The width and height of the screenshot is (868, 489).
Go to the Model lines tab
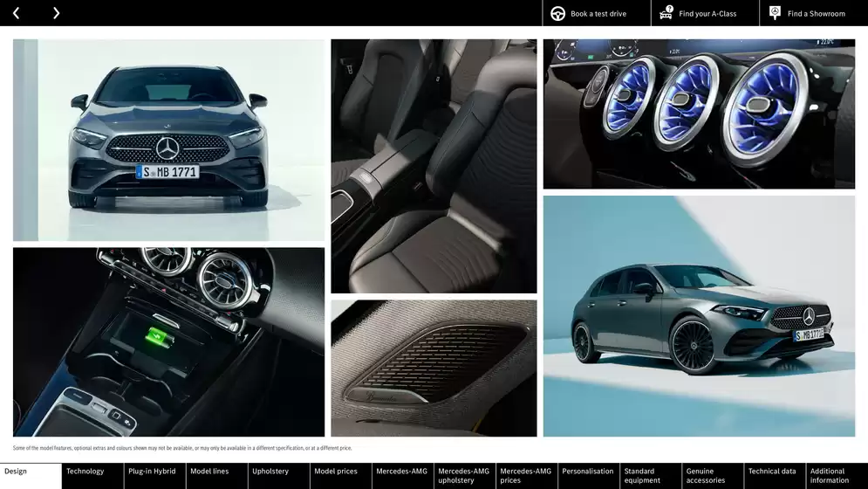tap(217, 476)
